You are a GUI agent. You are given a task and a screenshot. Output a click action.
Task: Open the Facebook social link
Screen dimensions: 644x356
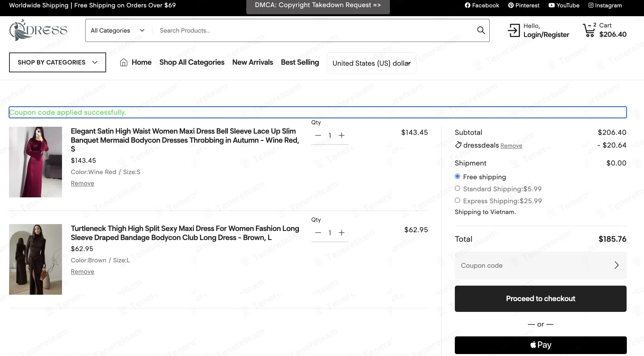coord(482,5)
